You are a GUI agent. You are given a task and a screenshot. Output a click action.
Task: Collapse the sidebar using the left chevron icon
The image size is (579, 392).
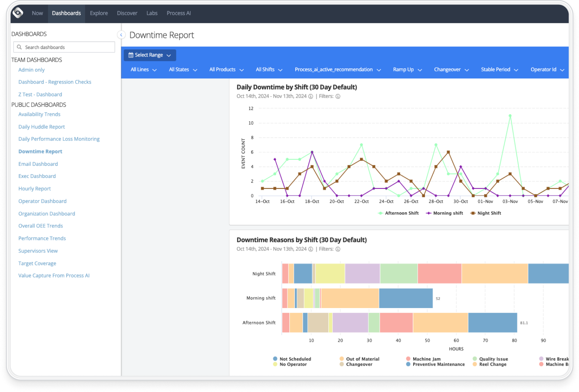tap(121, 34)
